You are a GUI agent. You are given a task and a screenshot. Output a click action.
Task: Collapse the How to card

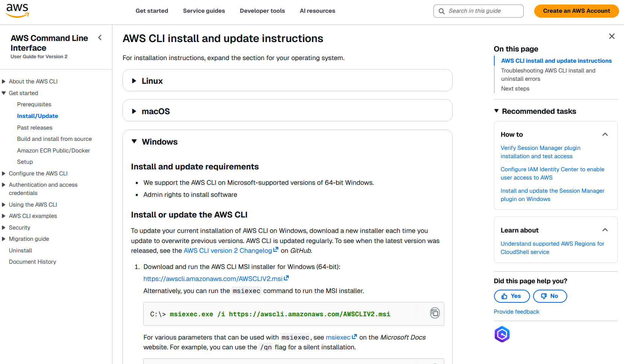coord(605,134)
